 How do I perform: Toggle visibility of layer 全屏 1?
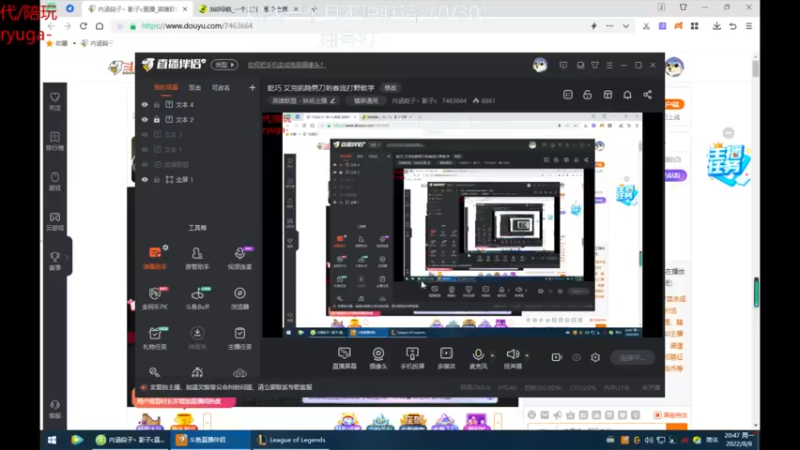click(145, 180)
